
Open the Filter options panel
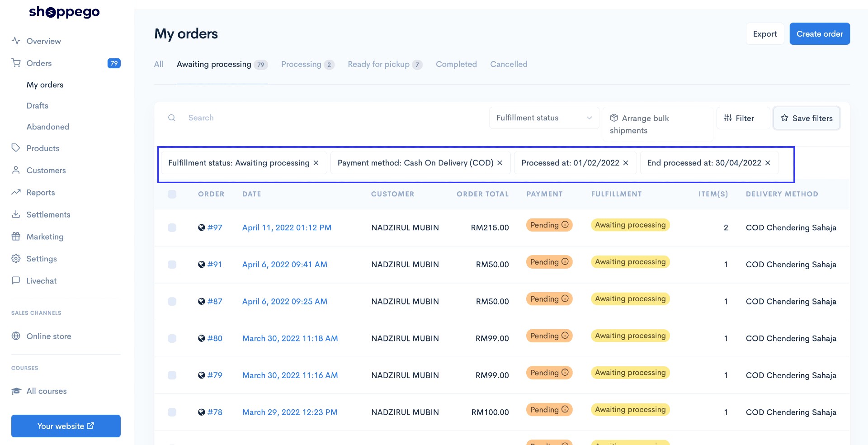pos(743,118)
